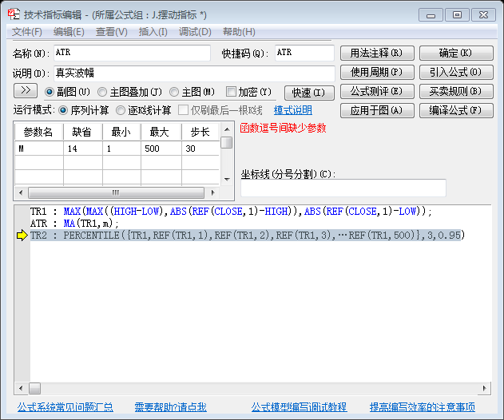Image resolution: width=504 pixels, height=420 pixels.
Task: Click parameter table down scroll arrow
Action: [227, 180]
